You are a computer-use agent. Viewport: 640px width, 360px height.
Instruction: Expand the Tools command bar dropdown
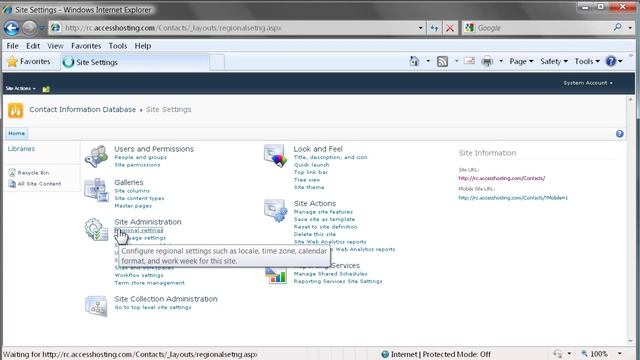point(587,61)
